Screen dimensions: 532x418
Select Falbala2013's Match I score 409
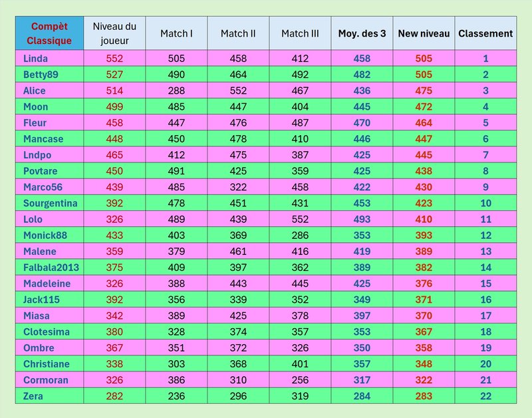[176, 268]
